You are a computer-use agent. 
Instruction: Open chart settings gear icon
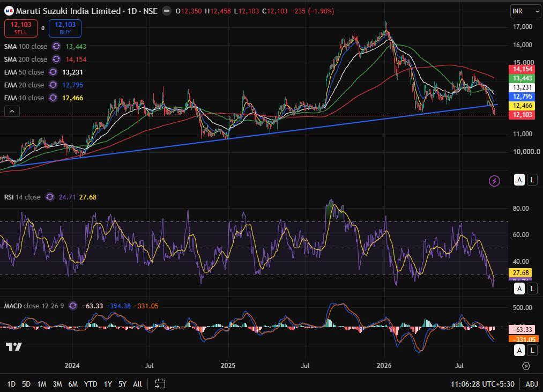coord(526,366)
